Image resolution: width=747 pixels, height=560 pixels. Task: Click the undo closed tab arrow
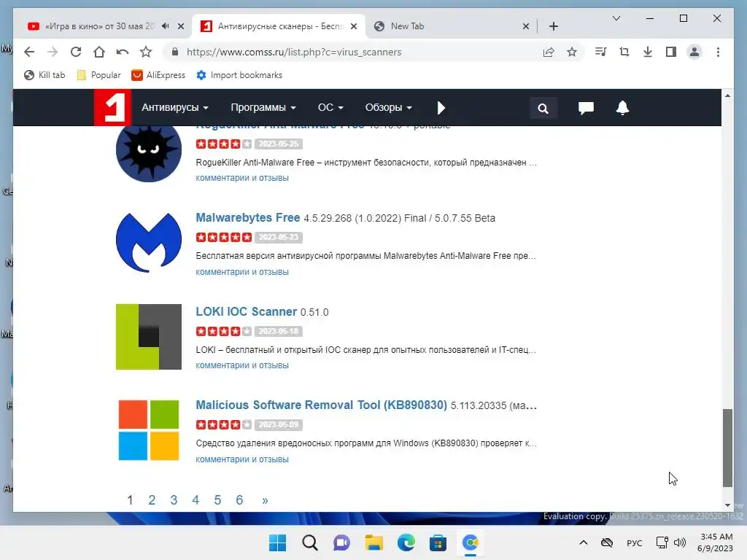(x=123, y=52)
